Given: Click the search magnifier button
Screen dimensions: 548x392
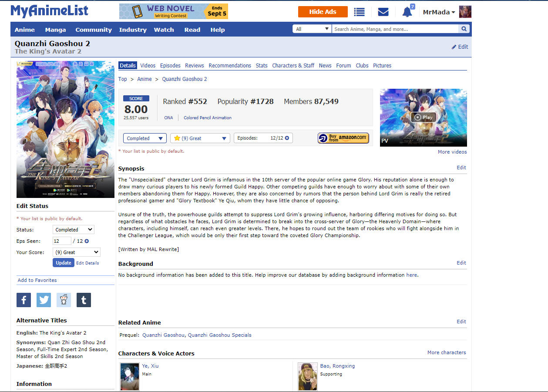Looking at the screenshot, I should [x=464, y=29].
